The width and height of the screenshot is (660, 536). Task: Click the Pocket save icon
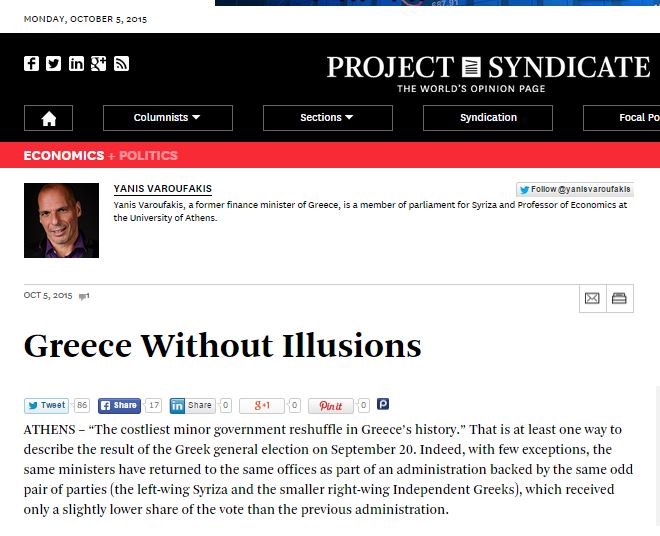click(383, 404)
